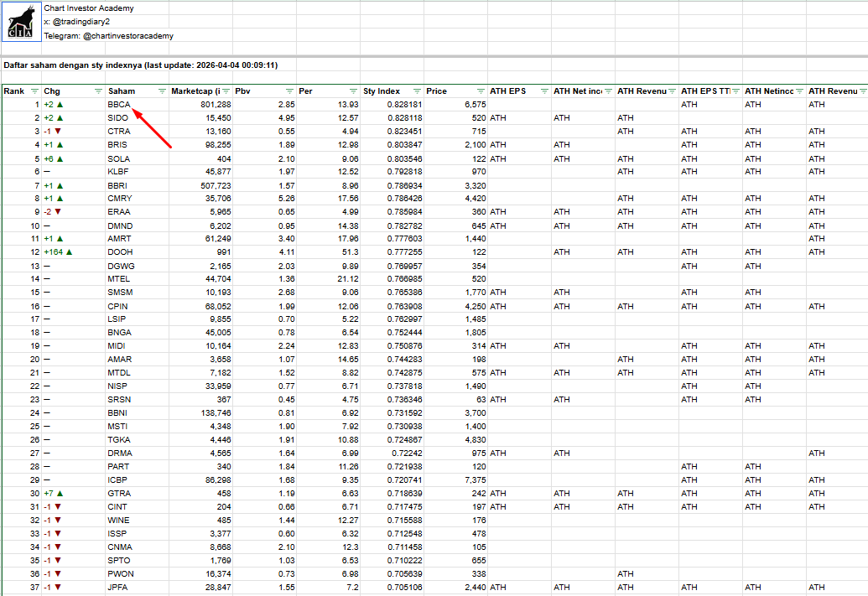Select the Sty Index header cell
Viewport: 868px width, 596px height.
point(392,91)
